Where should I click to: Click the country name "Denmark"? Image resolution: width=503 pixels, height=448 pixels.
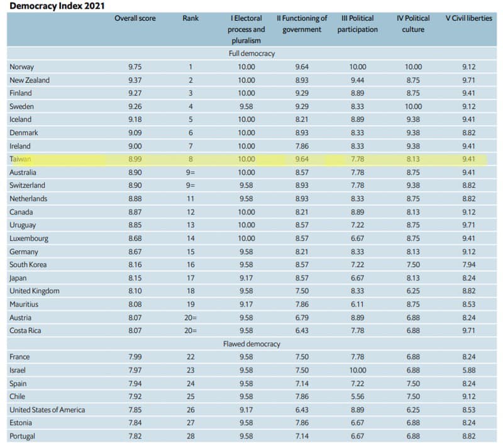(24, 133)
